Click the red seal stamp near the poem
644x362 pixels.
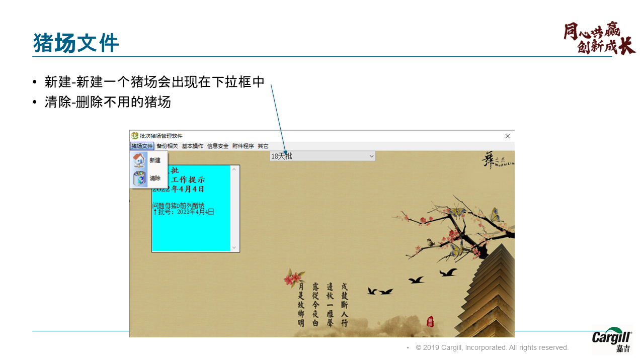pyautogui.click(x=430, y=321)
